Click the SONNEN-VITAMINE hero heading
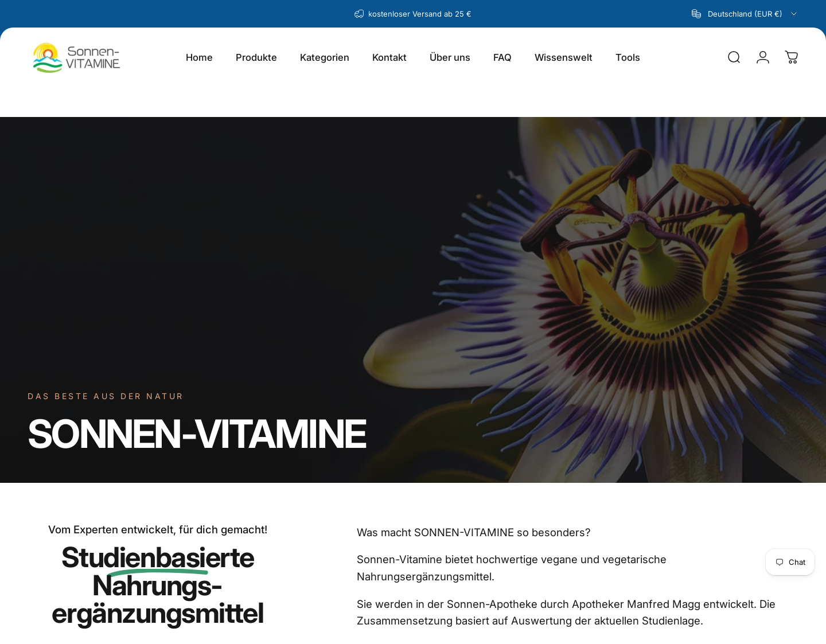Screen dimensions: 826x644 197,434
